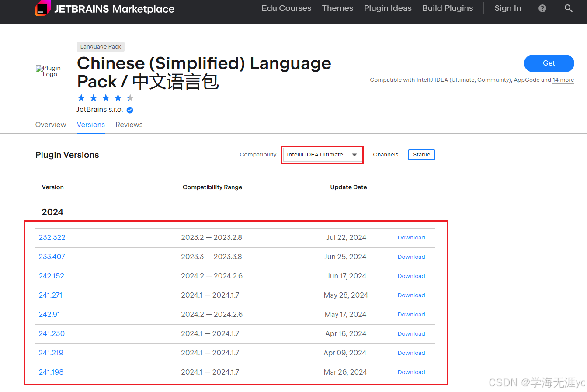
Task: Open the Themes menu item
Action: pos(337,8)
